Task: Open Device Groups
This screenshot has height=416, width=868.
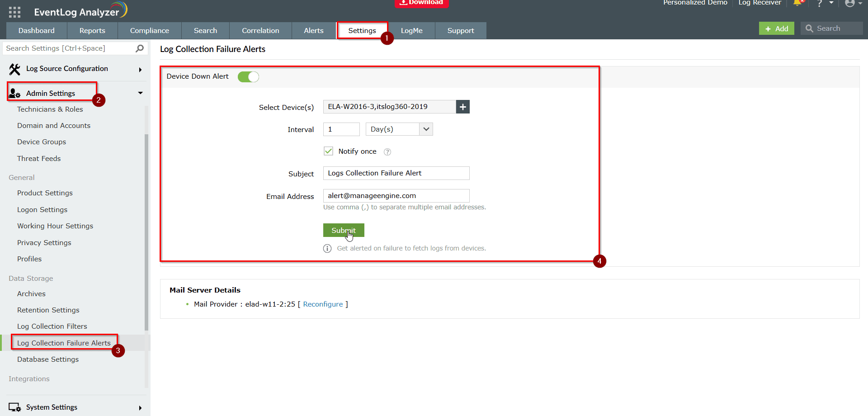Action: 42,142
